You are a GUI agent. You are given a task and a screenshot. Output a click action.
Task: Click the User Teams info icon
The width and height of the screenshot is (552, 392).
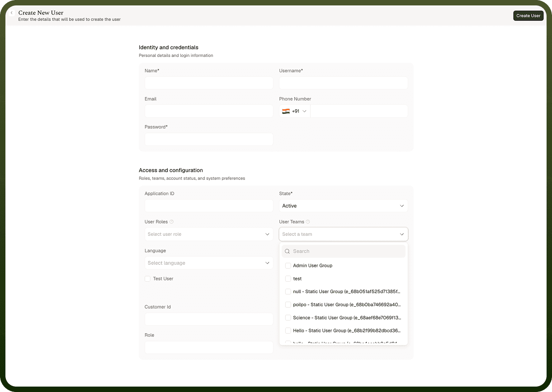tap(308, 222)
